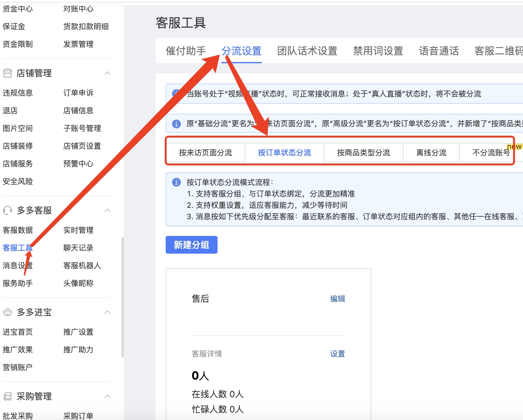Select the 离线分流 mode tab
Viewport: 523px width, 420px height.
pyautogui.click(x=431, y=153)
